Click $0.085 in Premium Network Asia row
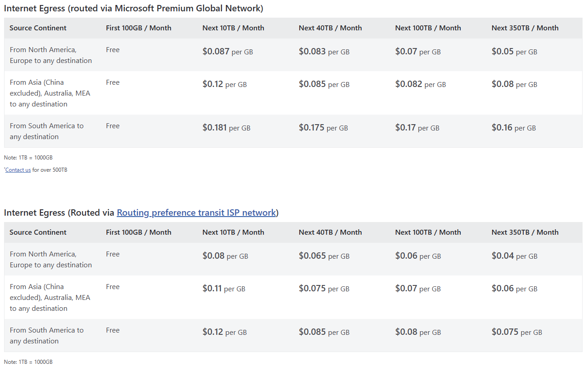 324,84
